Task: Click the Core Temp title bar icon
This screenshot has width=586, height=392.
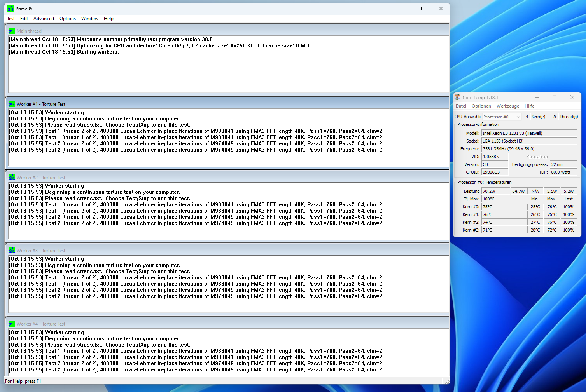Action: click(x=458, y=97)
